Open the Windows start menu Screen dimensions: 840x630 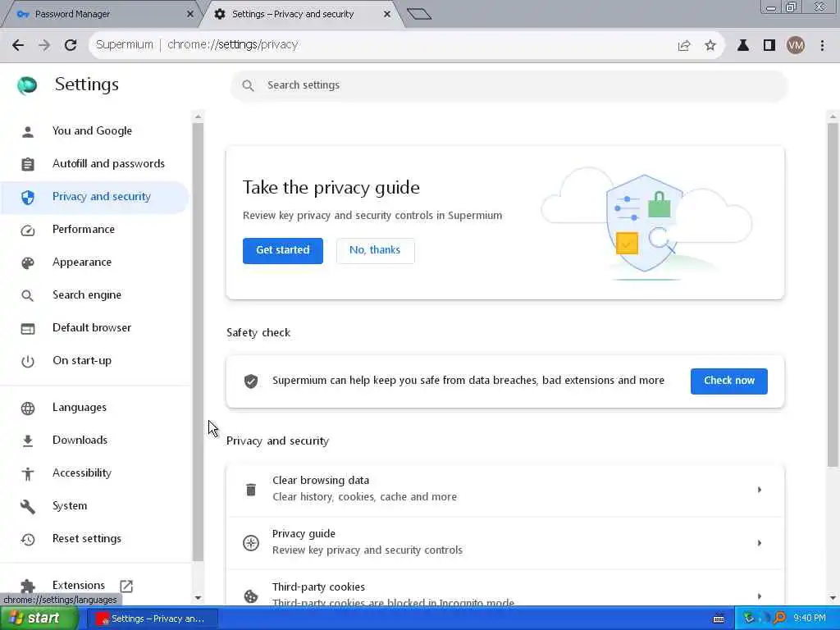[x=38, y=619]
